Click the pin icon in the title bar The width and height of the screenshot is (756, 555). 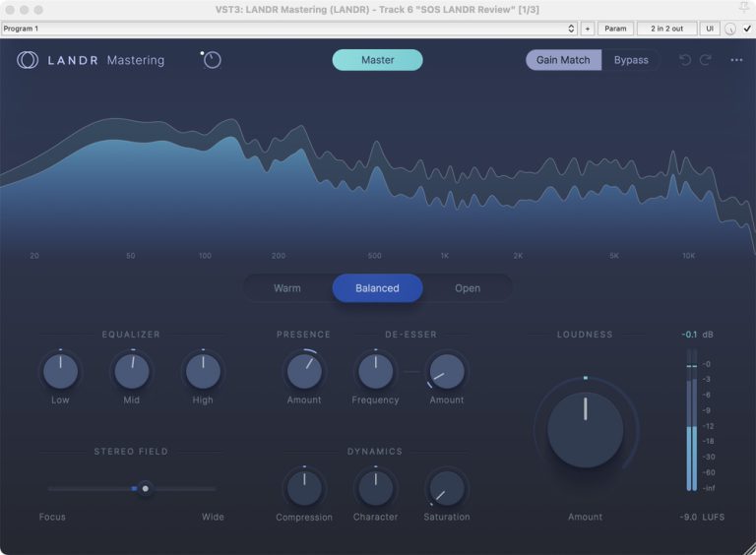[x=744, y=8]
